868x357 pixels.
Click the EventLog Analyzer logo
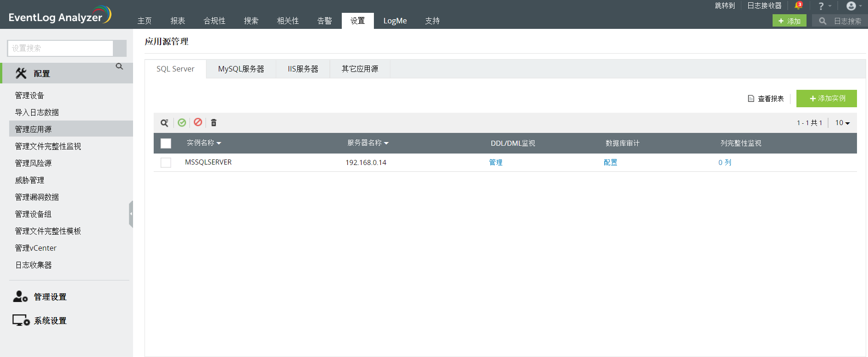tap(60, 15)
